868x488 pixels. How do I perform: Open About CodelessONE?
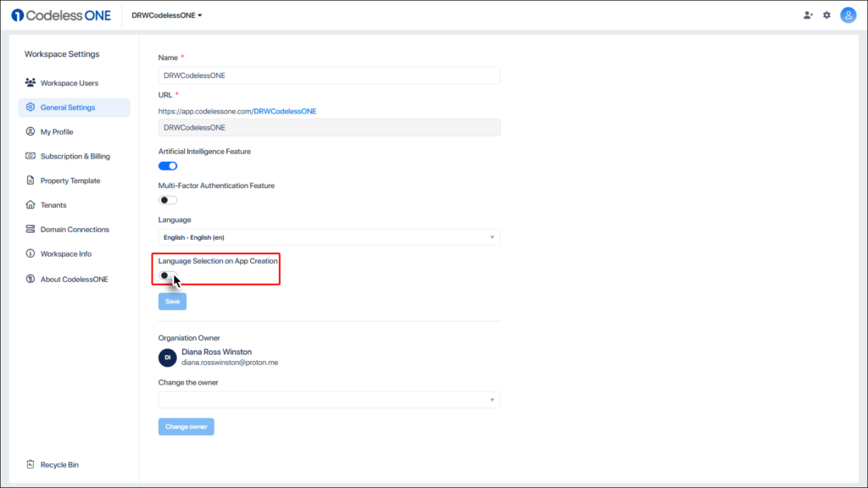coord(75,279)
